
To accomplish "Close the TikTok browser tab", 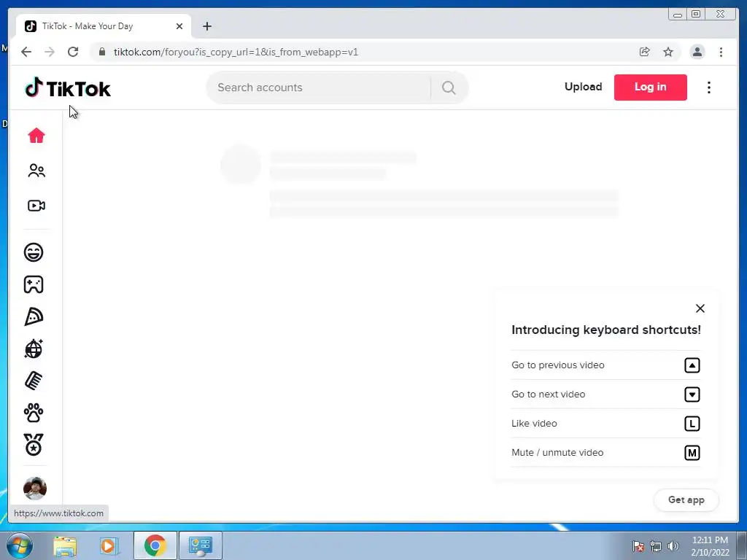I will click(179, 26).
